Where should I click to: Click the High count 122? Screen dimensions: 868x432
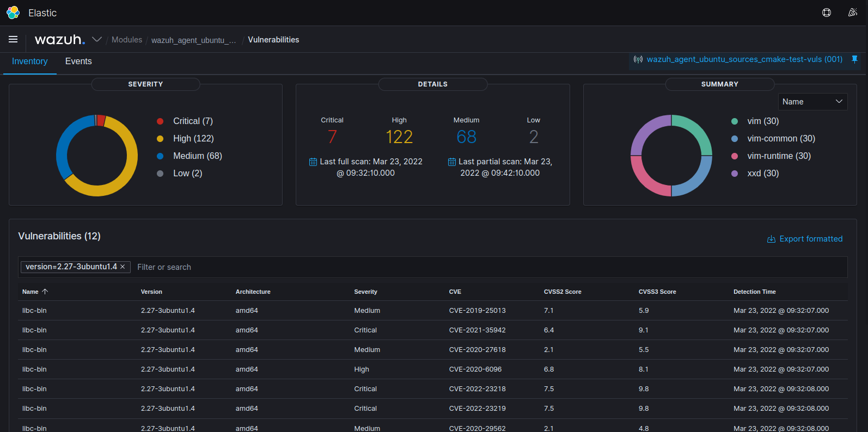pyautogui.click(x=399, y=137)
